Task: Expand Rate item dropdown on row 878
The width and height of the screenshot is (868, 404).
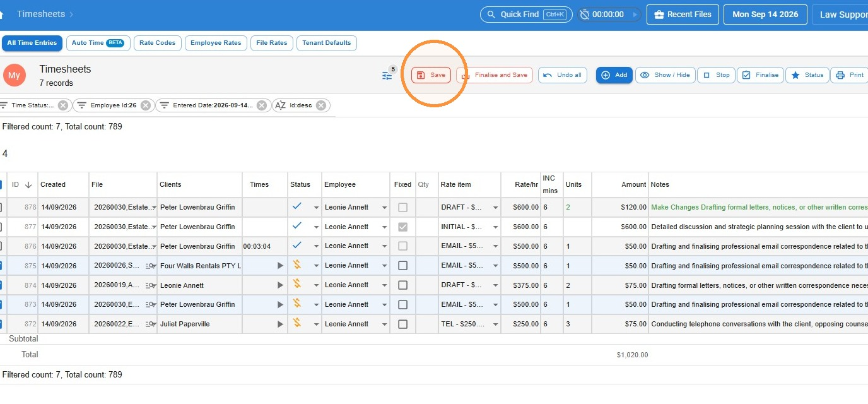Action: (495, 208)
